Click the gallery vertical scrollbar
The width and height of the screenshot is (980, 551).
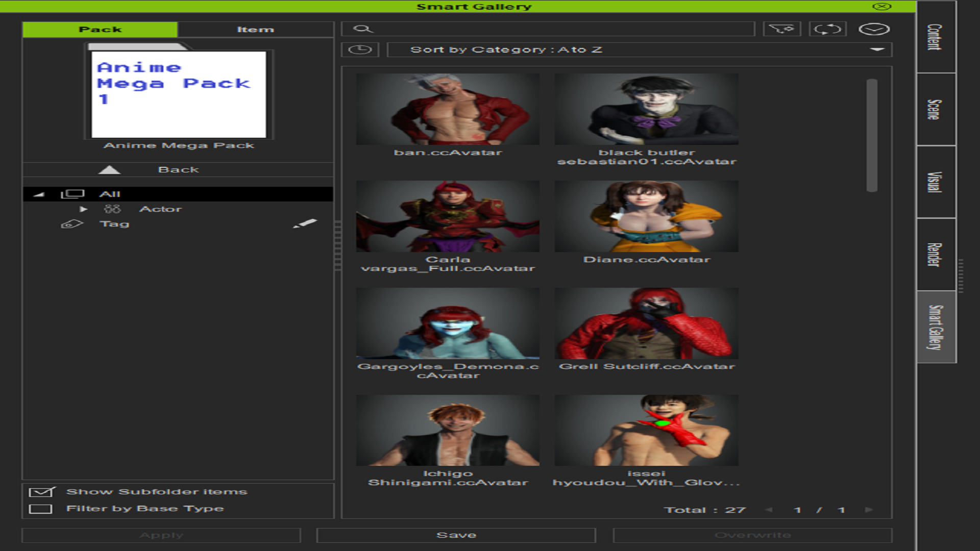tap(872, 135)
